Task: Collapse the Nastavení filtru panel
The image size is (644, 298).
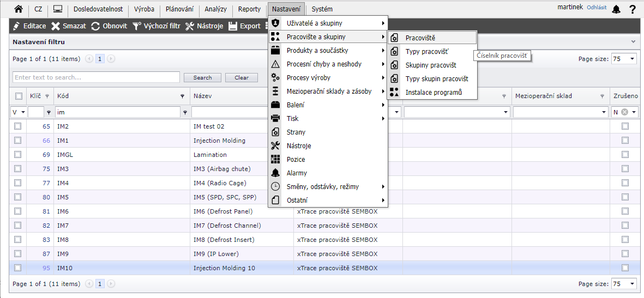Action: point(633,41)
